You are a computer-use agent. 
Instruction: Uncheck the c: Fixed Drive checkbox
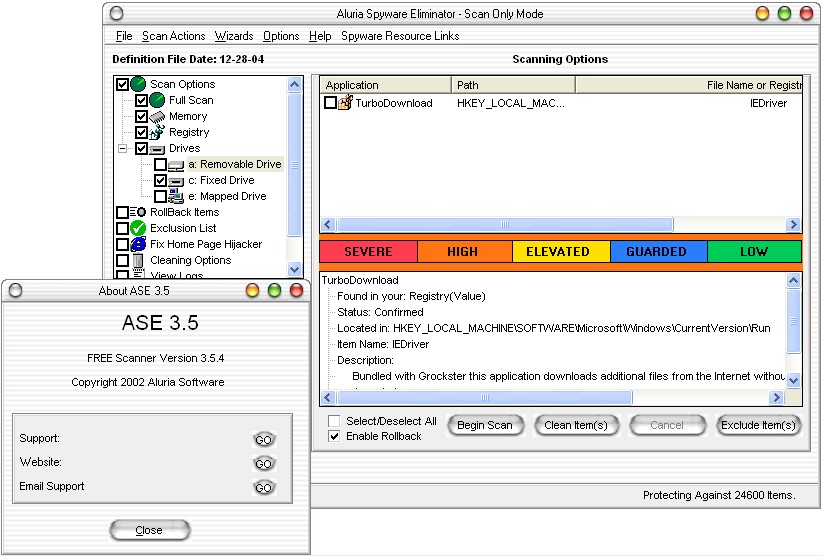(161, 181)
